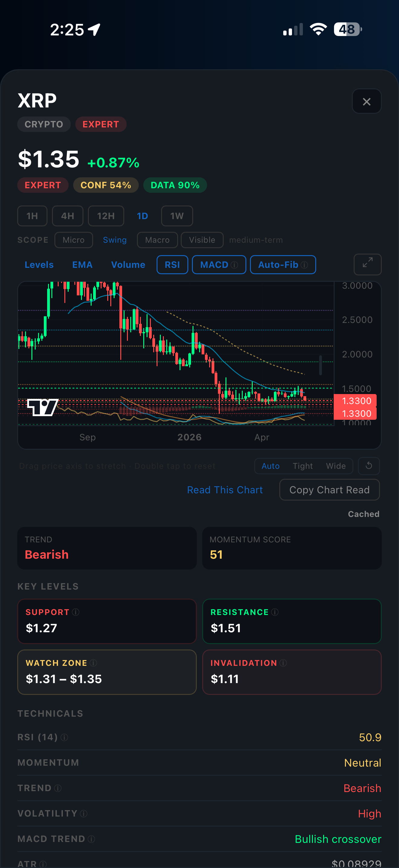Open the Resistance $1.51 card

(x=292, y=621)
